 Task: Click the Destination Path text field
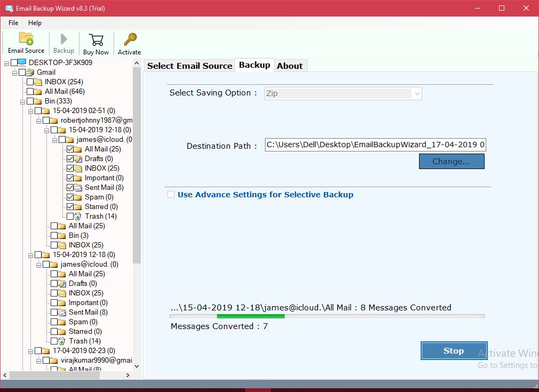click(x=375, y=145)
